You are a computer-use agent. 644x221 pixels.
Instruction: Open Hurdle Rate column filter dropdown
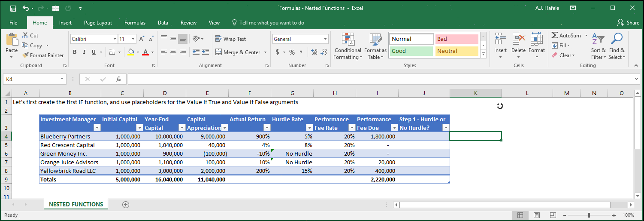pyautogui.click(x=309, y=128)
